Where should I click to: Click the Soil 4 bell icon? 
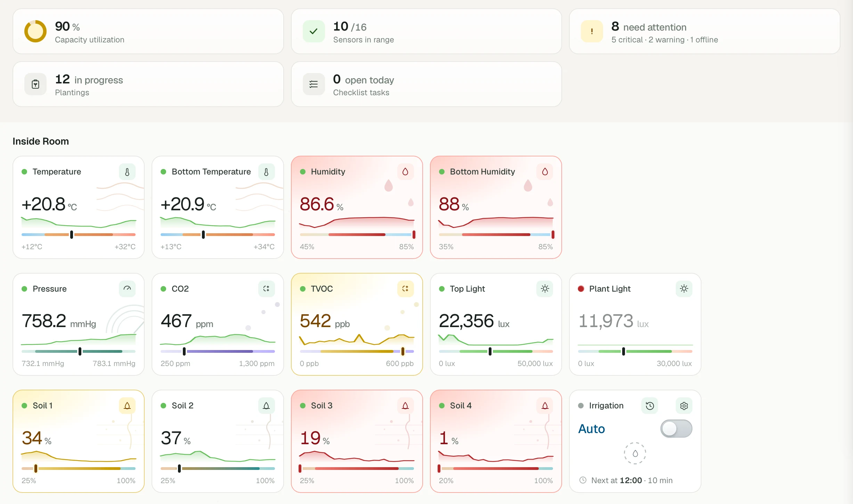(x=545, y=406)
